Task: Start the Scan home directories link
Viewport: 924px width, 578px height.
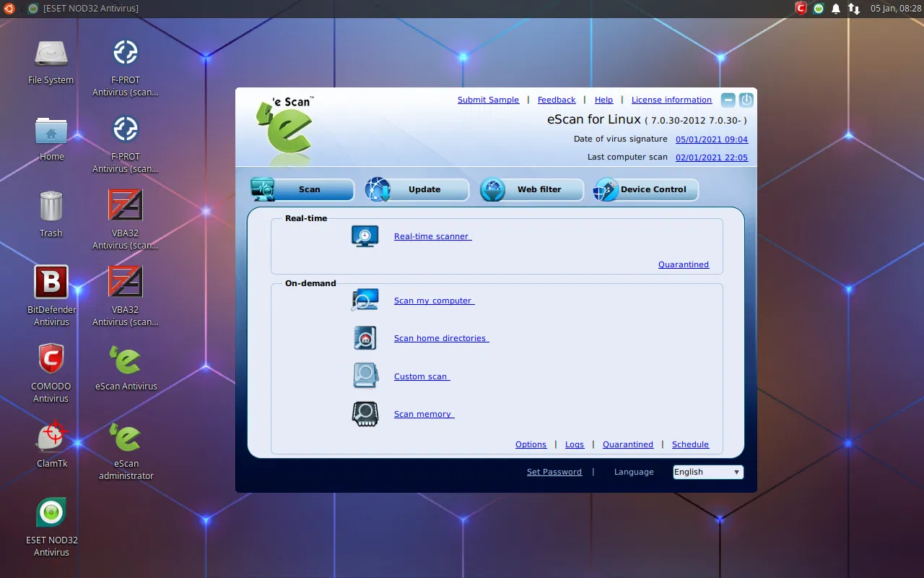Action: [x=441, y=338]
